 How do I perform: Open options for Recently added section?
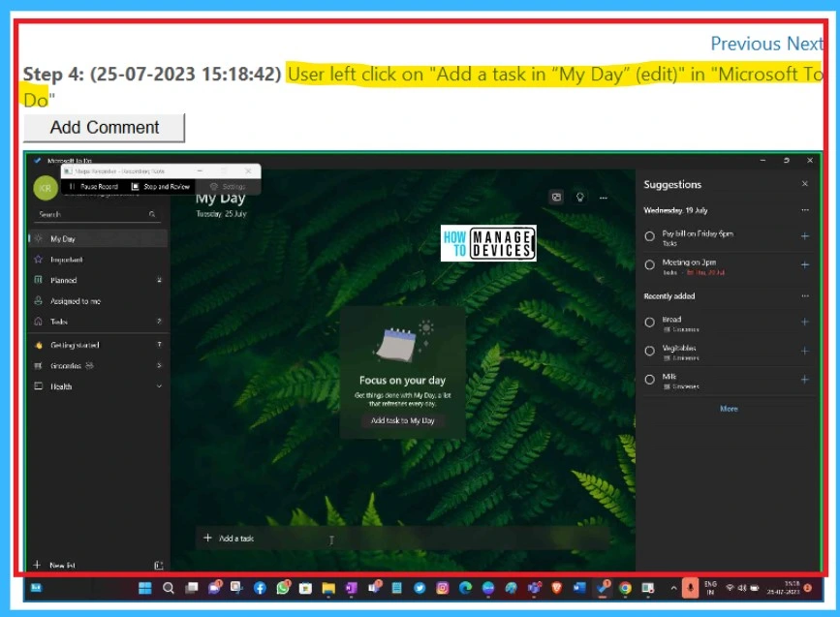coord(805,296)
